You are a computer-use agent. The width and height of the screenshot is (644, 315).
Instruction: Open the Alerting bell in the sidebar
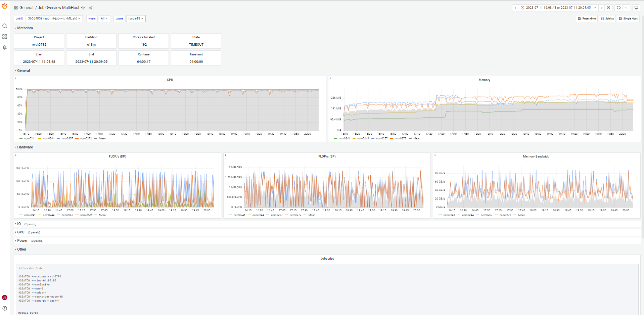tap(5, 47)
